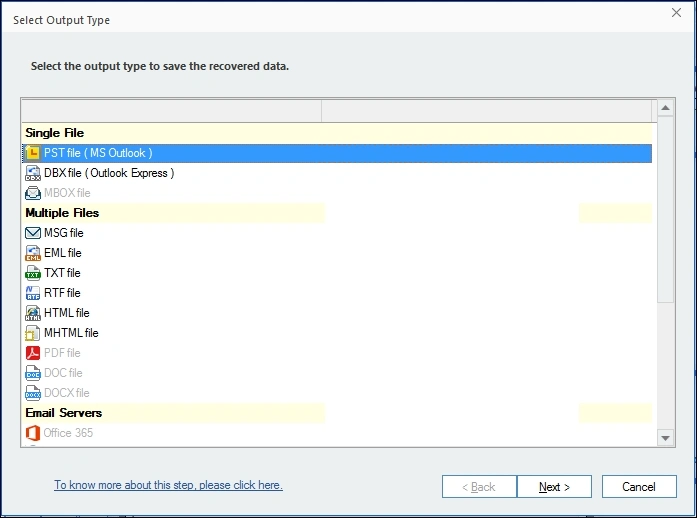Click the DBX file icon
The image size is (697, 518).
tap(33, 173)
